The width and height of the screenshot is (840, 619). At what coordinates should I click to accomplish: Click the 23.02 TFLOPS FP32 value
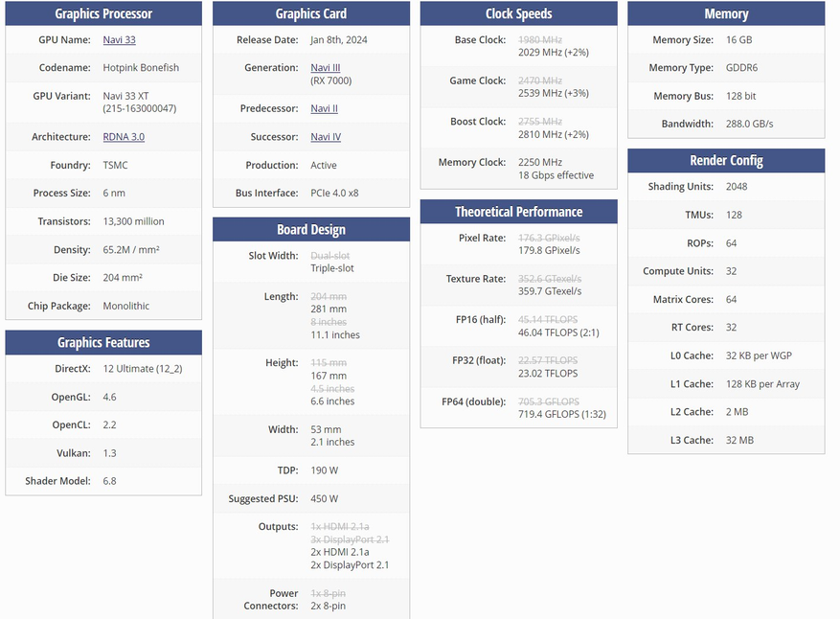(x=548, y=374)
